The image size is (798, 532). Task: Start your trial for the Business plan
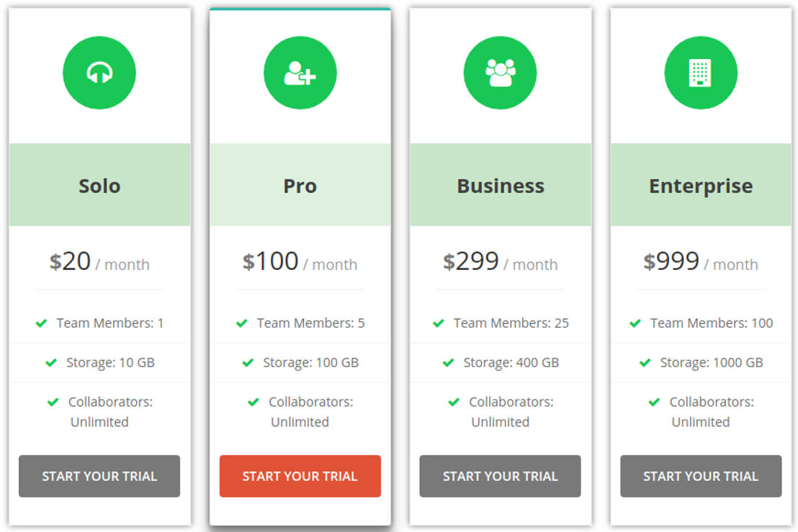pos(500,476)
